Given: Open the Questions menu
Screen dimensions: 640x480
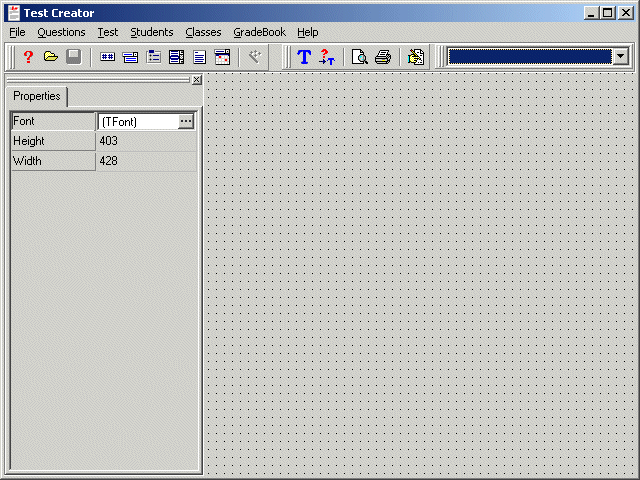Looking at the screenshot, I should 61,32.
